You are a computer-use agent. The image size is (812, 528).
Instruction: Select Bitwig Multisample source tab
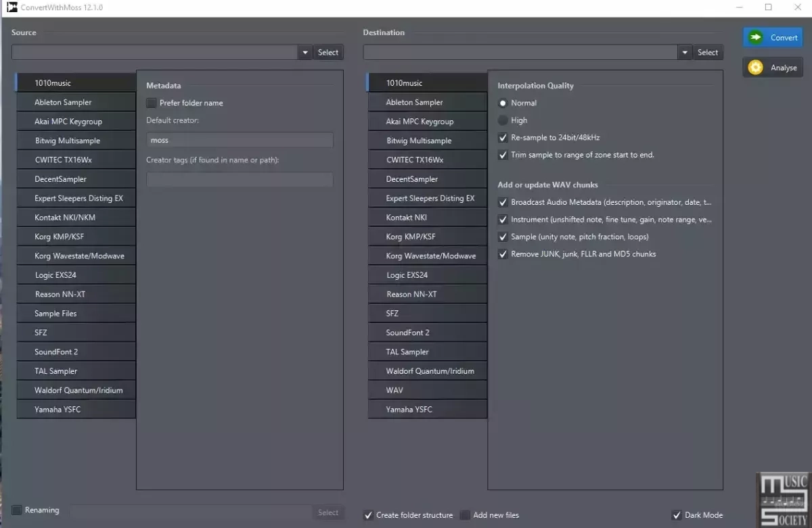[x=76, y=141]
